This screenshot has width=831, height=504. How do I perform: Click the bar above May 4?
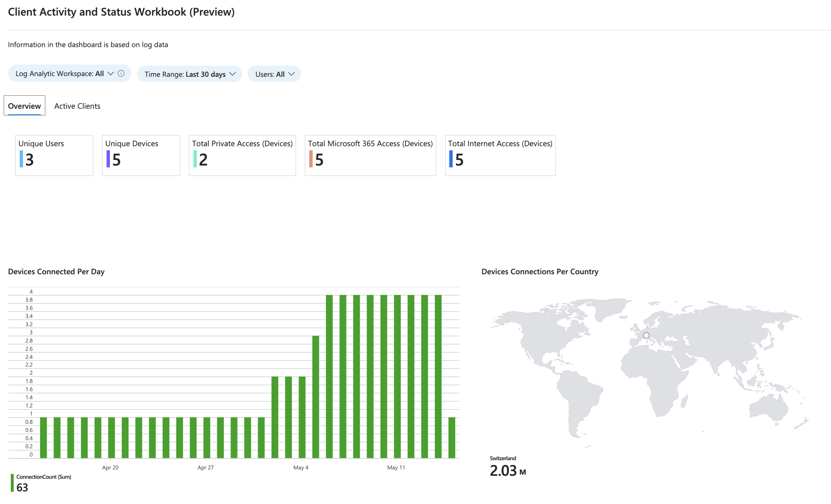302,417
